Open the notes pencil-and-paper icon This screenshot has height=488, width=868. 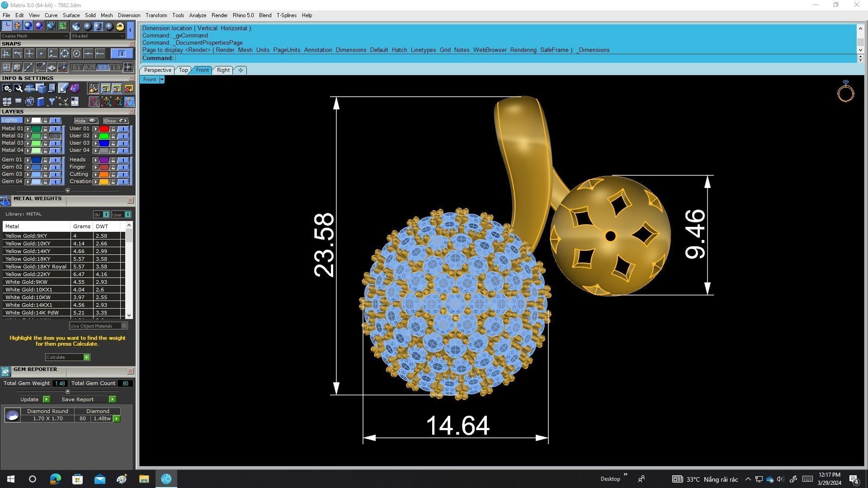(x=63, y=88)
